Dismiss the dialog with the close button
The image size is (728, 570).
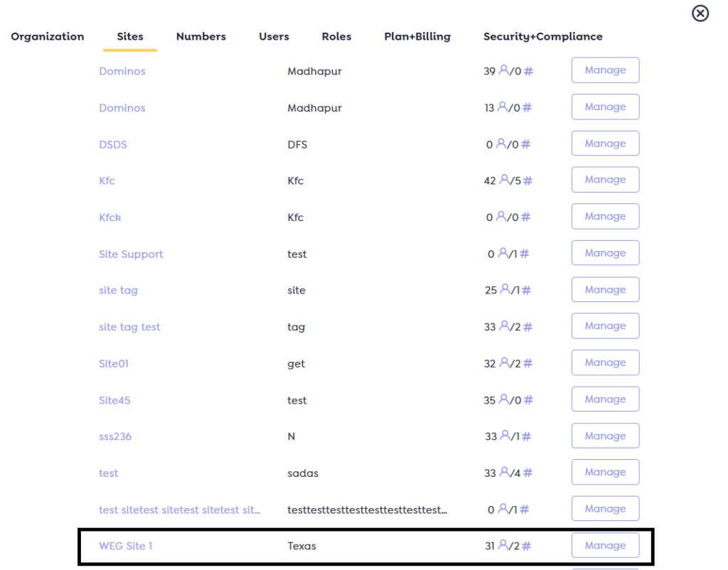pyautogui.click(x=700, y=13)
